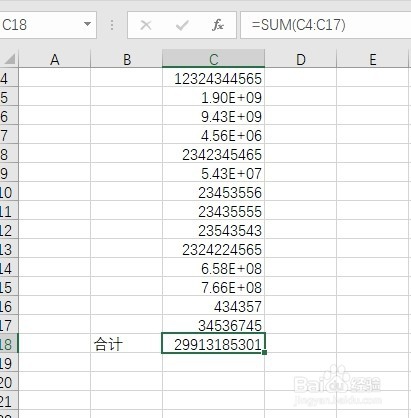Click cell with value 34536745
This screenshot has width=411, height=418.
coord(214,325)
